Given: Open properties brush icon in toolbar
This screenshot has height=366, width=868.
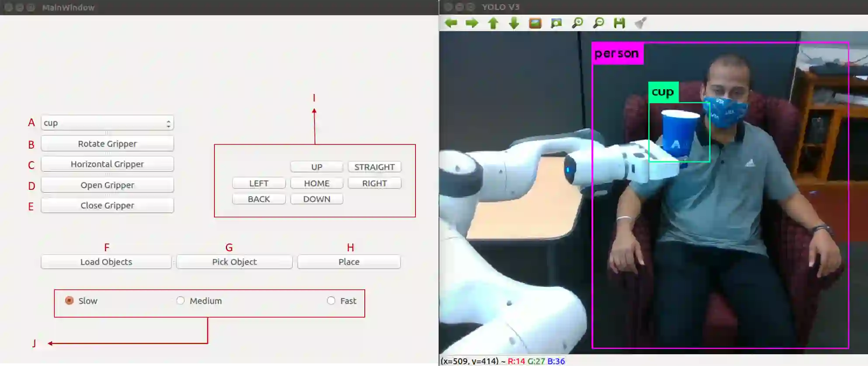Looking at the screenshot, I should [x=640, y=23].
